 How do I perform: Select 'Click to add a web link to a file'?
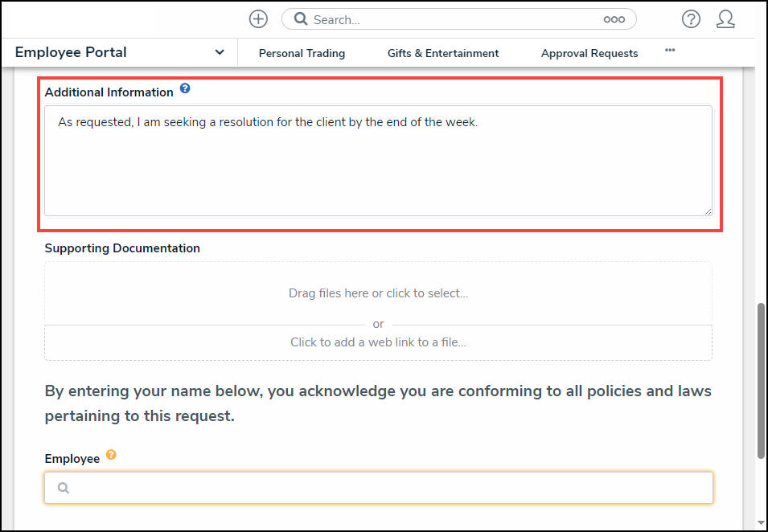[378, 342]
